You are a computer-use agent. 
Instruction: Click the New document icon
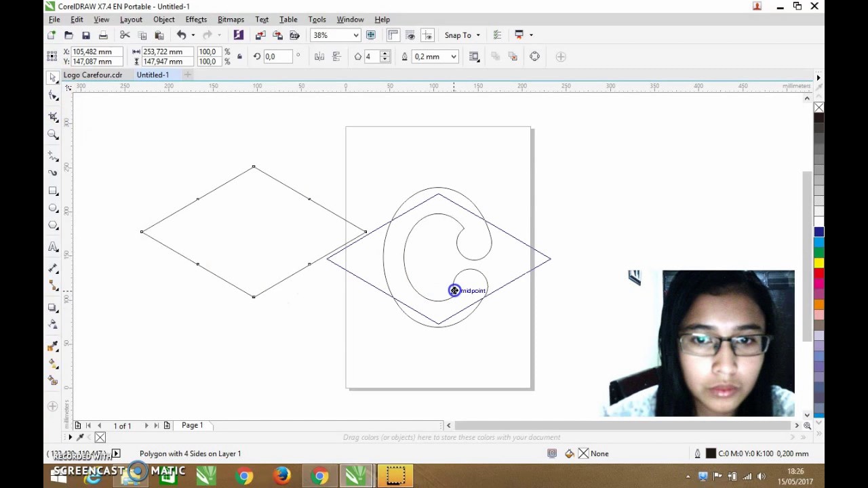pyautogui.click(x=52, y=35)
